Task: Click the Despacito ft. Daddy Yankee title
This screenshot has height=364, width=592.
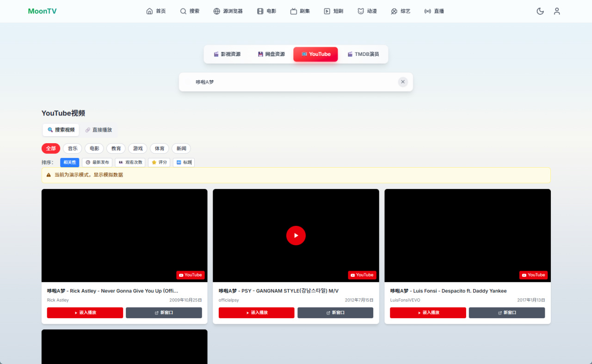Action: (448, 291)
